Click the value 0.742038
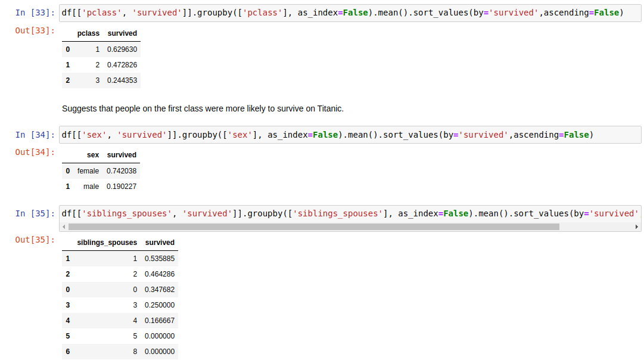The height and width of the screenshot is (360, 644). pyautogui.click(x=122, y=171)
